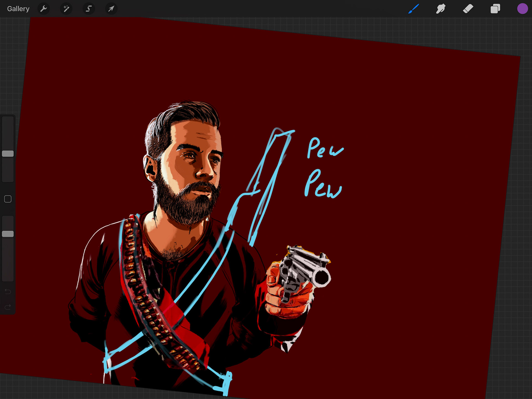Tap the square Modify button on sidebar
Image resolution: width=532 pixels, height=399 pixels.
tap(8, 199)
